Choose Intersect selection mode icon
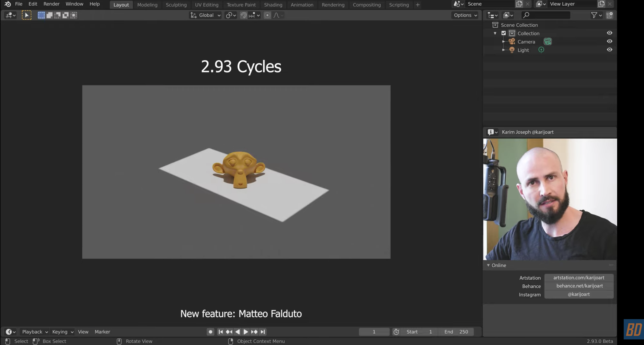This screenshot has height=345, width=644. click(74, 15)
